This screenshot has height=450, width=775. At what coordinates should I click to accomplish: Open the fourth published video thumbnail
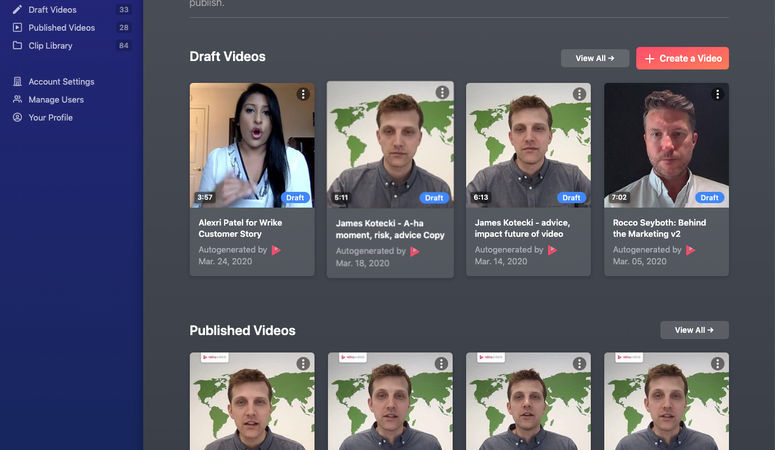[x=666, y=401]
